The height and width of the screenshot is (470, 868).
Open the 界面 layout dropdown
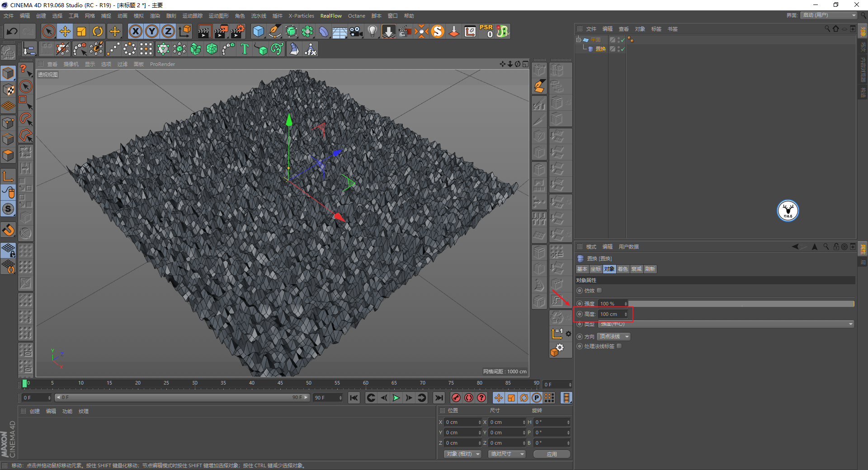[829, 15]
